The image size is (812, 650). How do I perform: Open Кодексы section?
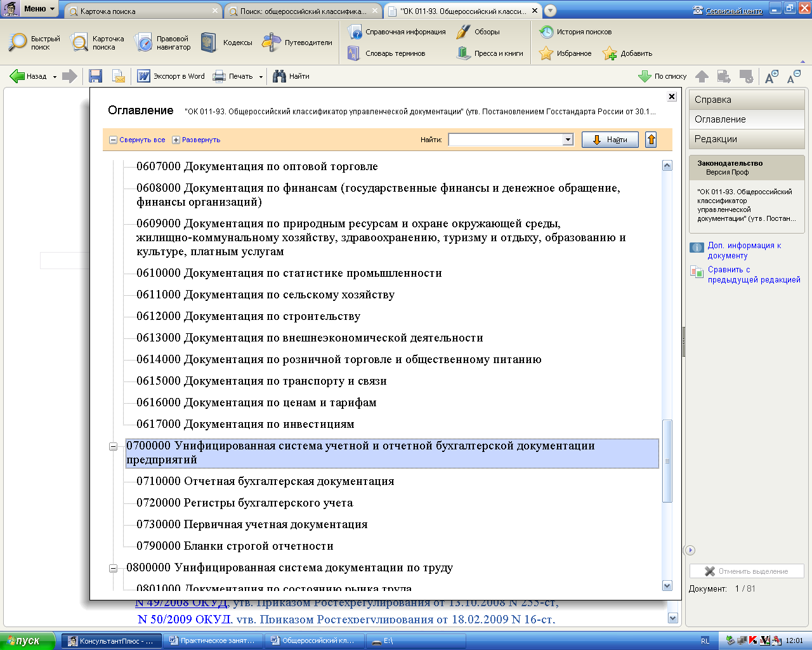(x=226, y=43)
